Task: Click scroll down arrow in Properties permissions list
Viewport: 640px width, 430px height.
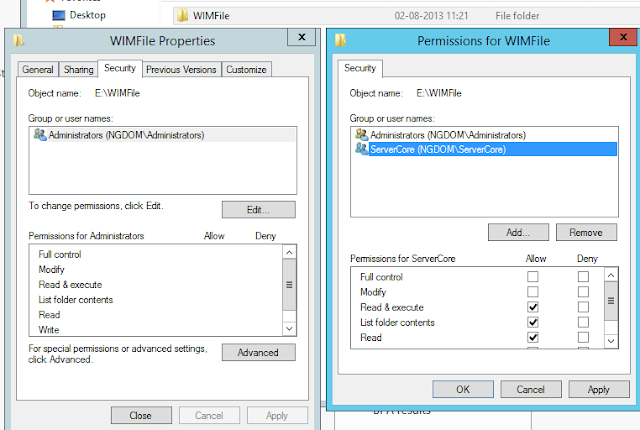Action: [289, 328]
